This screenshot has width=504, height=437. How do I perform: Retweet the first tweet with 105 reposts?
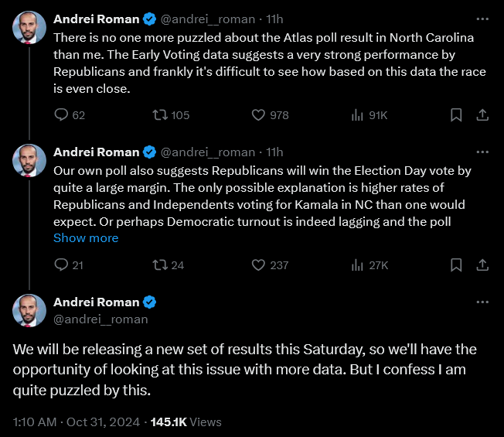pyautogui.click(x=160, y=115)
